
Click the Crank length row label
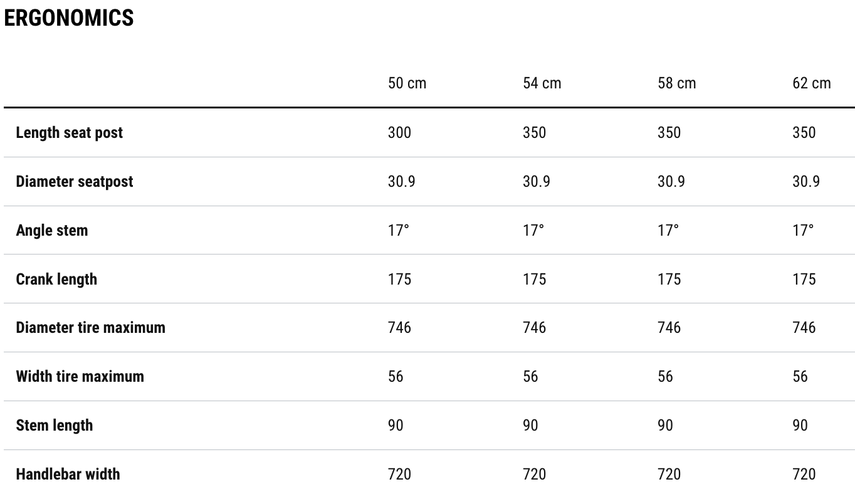click(x=56, y=279)
